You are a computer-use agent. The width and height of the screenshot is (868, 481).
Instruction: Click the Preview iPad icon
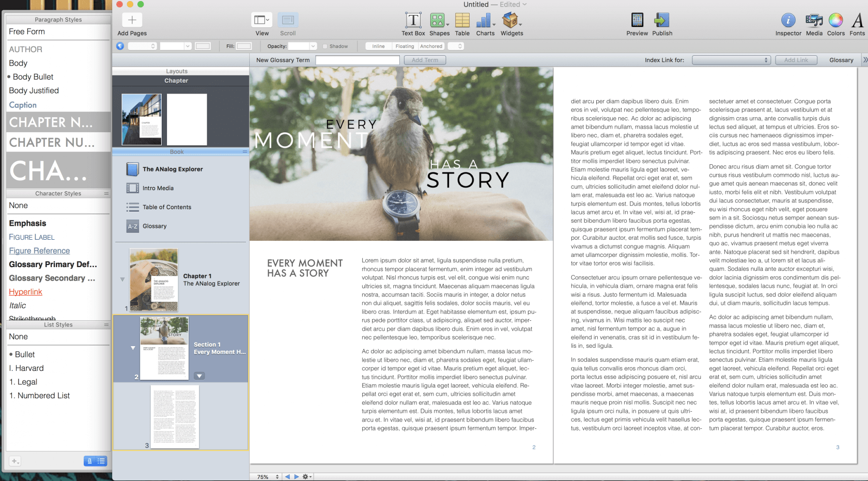point(637,20)
